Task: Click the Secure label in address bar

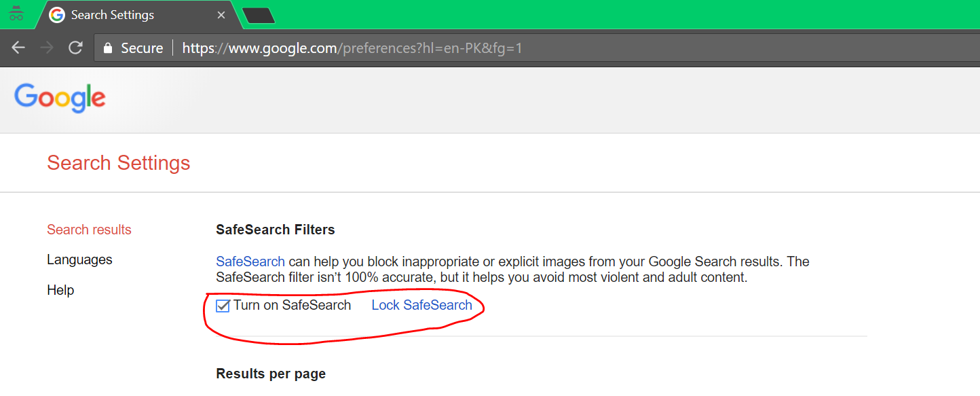Action: (142, 48)
